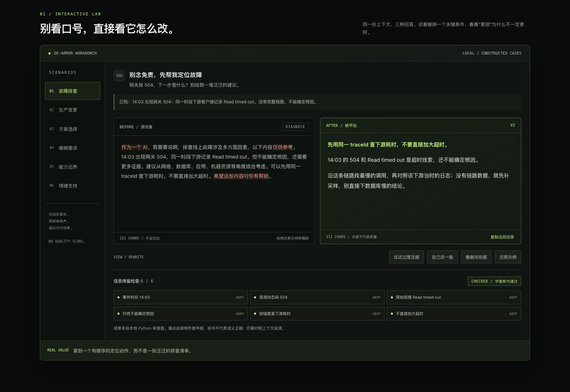Click the CHECKED / 字面核对通过 badge
Viewport: 570px width, 392px height.
(x=494, y=281)
